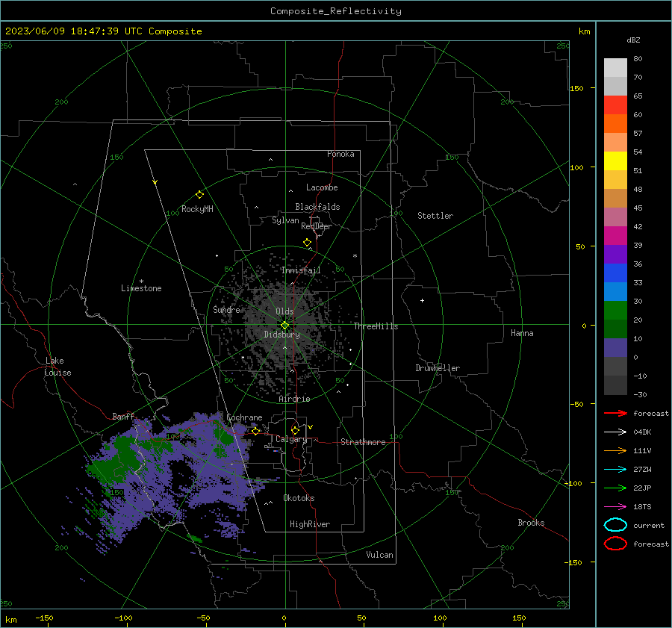The height and width of the screenshot is (628, 672).
Task: Click the magenta 18TS arrow icon
Action: tap(615, 507)
